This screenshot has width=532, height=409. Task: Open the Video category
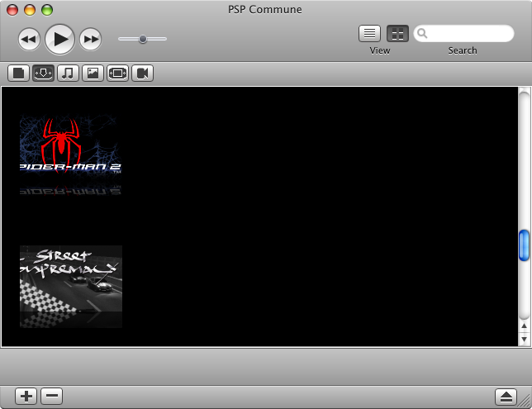(142, 73)
